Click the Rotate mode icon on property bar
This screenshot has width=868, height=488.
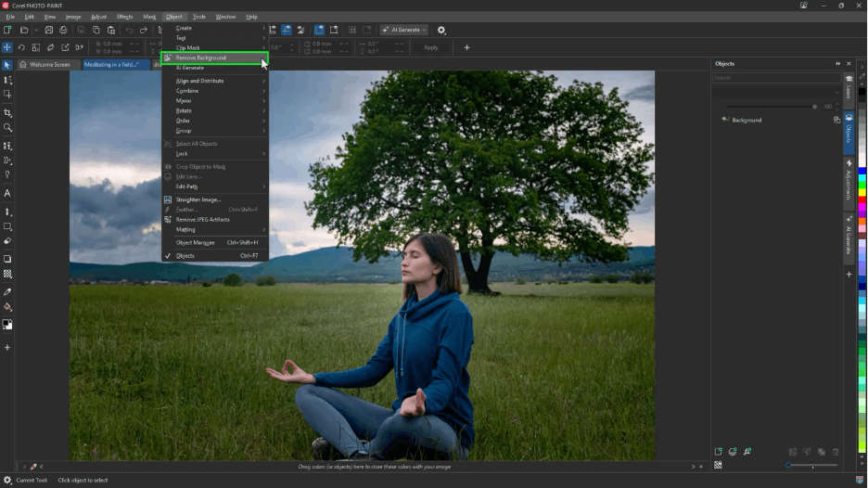tap(21, 47)
